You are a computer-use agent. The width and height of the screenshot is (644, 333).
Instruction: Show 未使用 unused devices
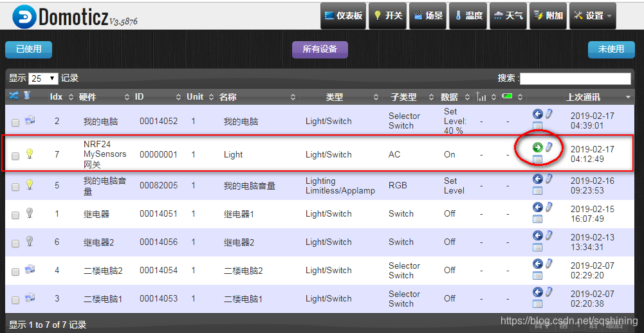coord(611,50)
